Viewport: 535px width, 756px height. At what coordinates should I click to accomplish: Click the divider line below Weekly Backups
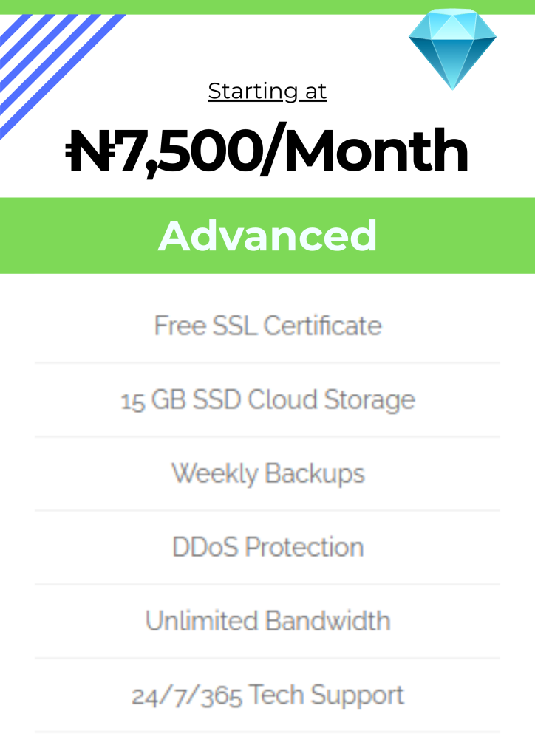(267, 511)
